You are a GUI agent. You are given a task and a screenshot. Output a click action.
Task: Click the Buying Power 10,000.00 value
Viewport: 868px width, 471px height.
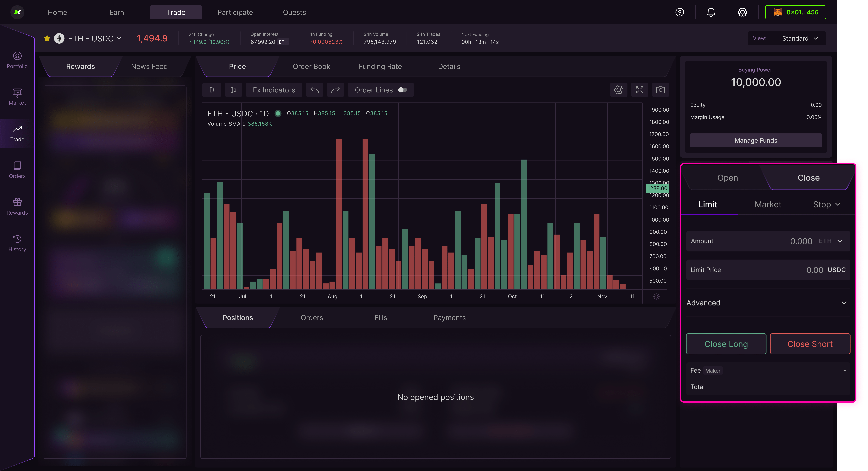pyautogui.click(x=756, y=82)
